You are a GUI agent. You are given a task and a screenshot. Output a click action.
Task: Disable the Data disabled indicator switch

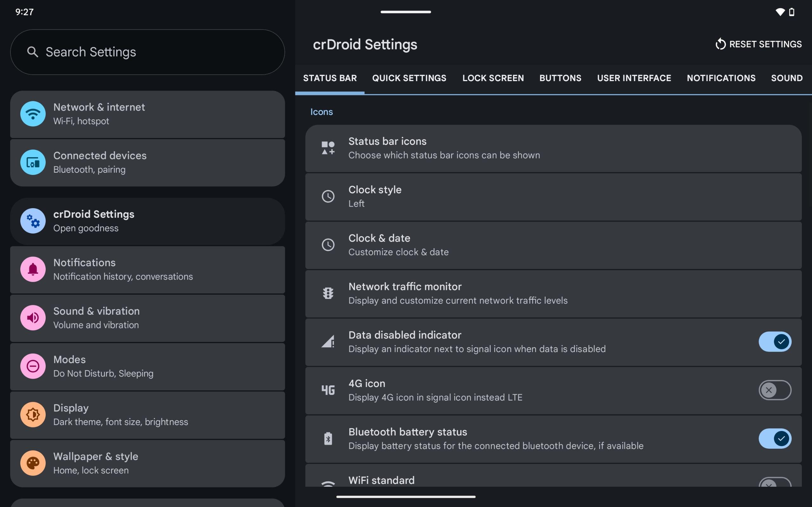pos(775,342)
